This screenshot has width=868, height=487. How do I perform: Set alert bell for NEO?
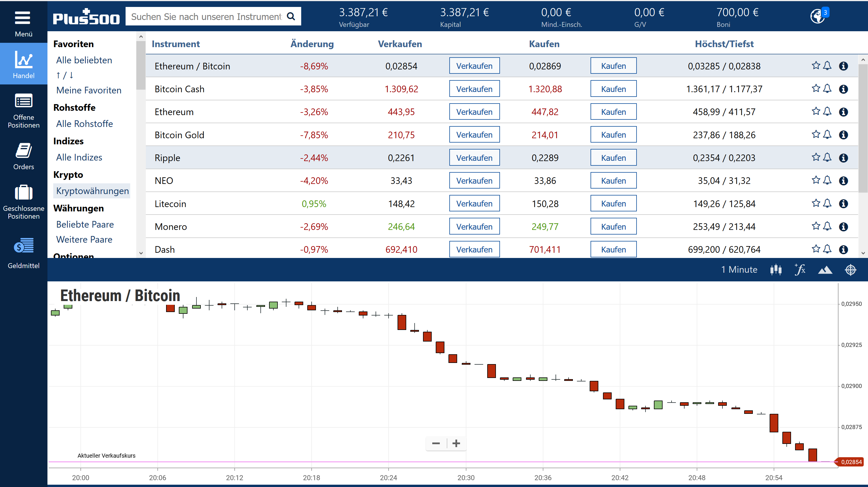click(827, 180)
